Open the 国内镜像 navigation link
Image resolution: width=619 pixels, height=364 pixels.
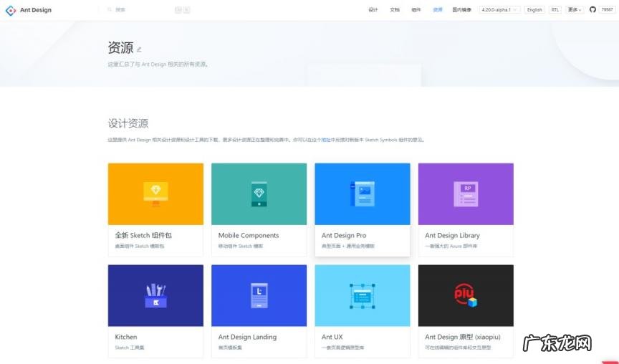(x=462, y=10)
